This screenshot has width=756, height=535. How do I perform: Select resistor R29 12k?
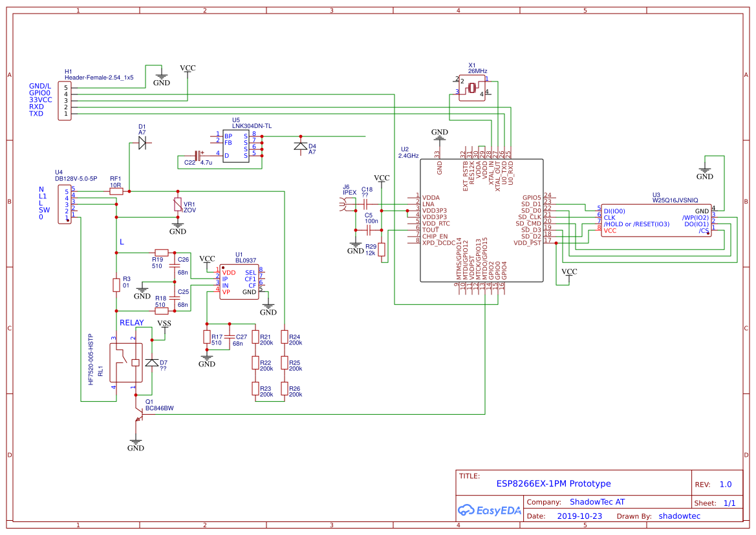(x=382, y=249)
